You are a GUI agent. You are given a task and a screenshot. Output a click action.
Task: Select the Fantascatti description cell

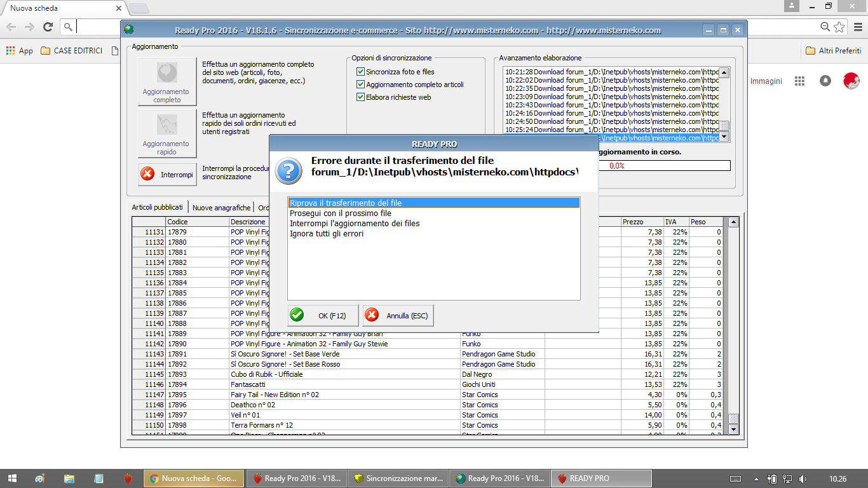click(344, 384)
